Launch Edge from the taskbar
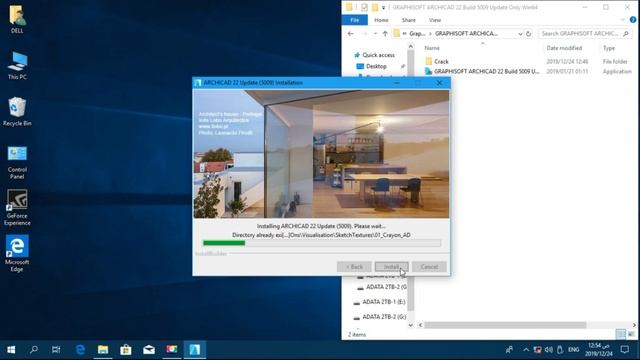Screen dimensions: 640x360 [80, 350]
